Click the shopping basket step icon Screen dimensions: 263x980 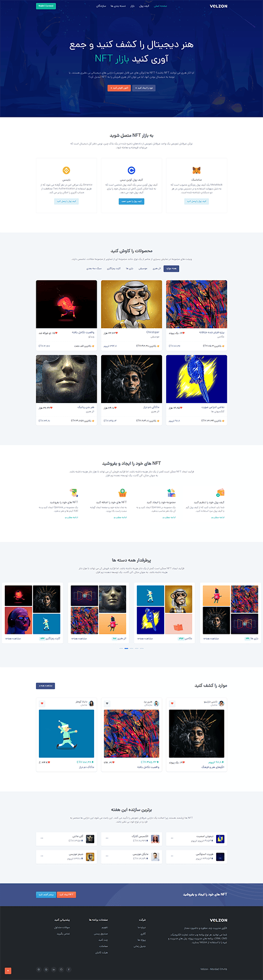pyautogui.click(x=123, y=493)
